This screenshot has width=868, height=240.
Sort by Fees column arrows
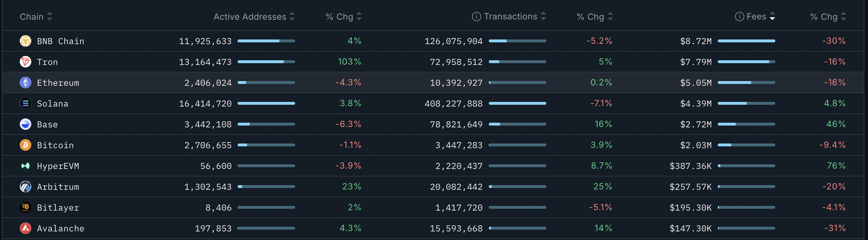click(772, 17)
